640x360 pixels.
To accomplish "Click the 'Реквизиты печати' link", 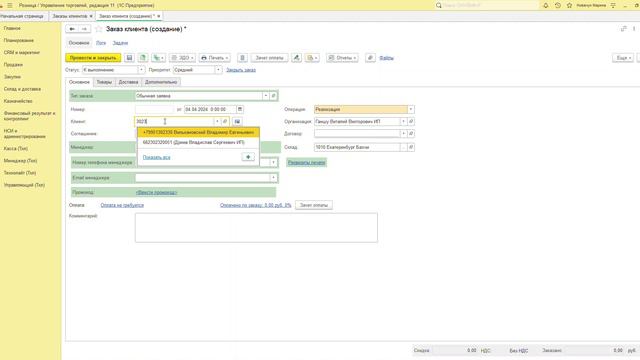I will pyautogui.click(x=307, y=162).
